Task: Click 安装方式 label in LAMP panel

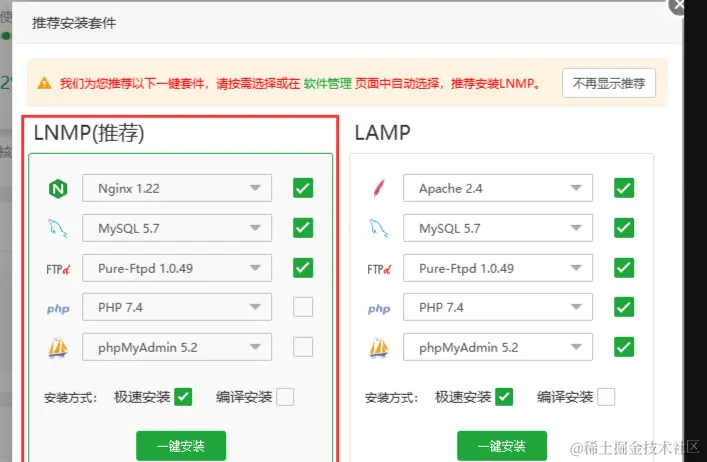Action: (391, 398)
